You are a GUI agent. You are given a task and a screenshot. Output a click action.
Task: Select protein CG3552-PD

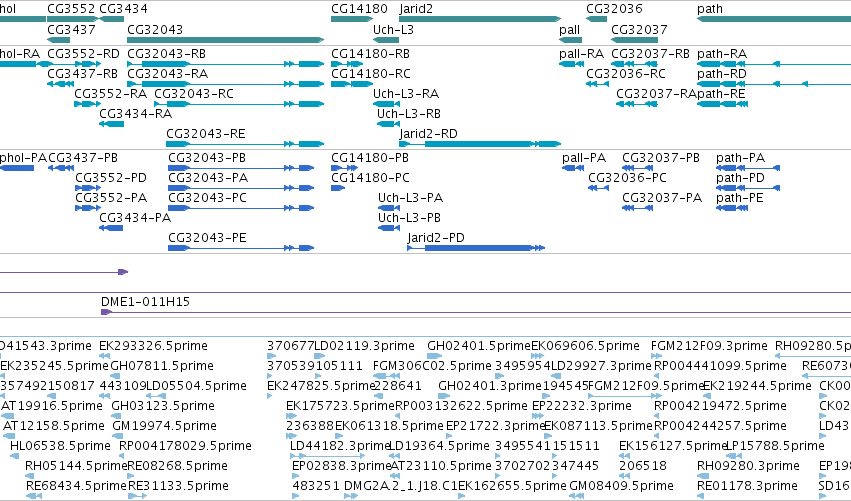[111, 178]
